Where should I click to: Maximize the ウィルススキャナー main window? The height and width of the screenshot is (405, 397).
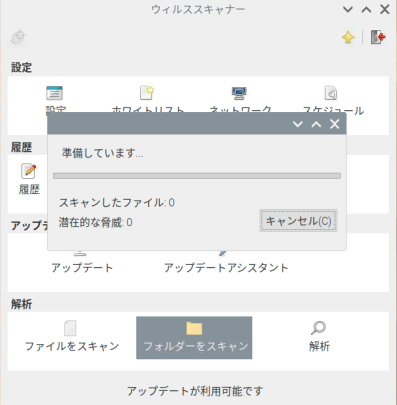click(x=366, y=10)
